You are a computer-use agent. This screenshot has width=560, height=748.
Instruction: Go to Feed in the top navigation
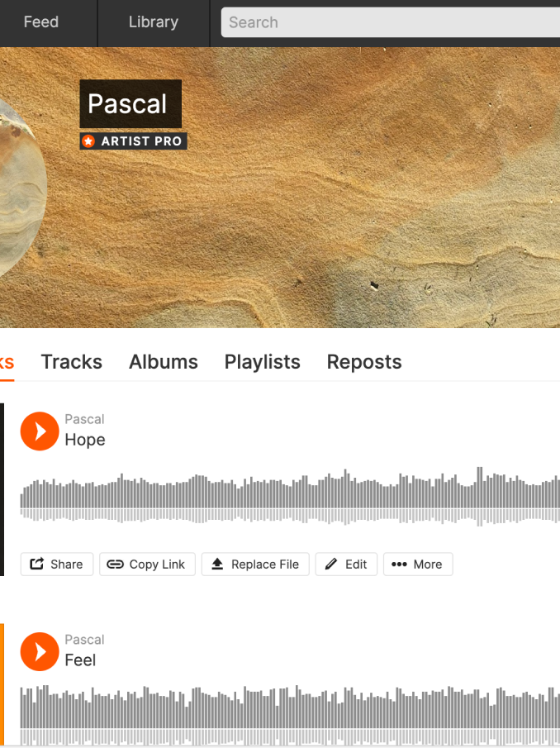pos(41,22)
